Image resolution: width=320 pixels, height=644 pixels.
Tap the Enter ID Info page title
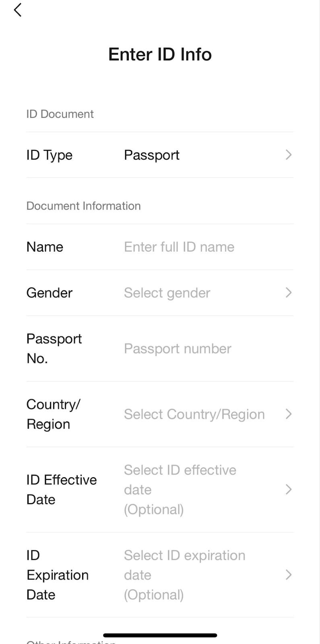click(x=160, y=54)
